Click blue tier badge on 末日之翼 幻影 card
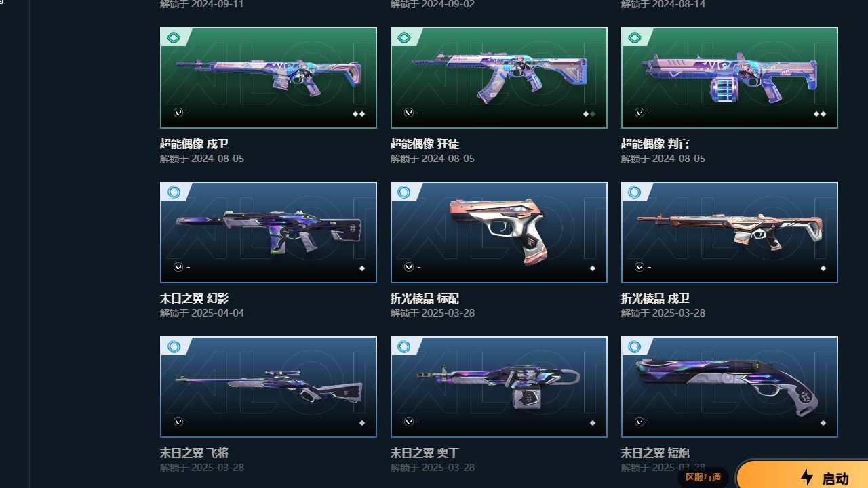The height and width of the screenshot is (488, 868). (174, 192)
